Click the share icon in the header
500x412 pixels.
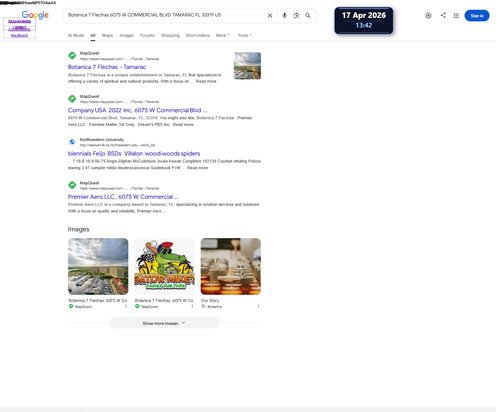pyautogui.click(x=443, y=15)
